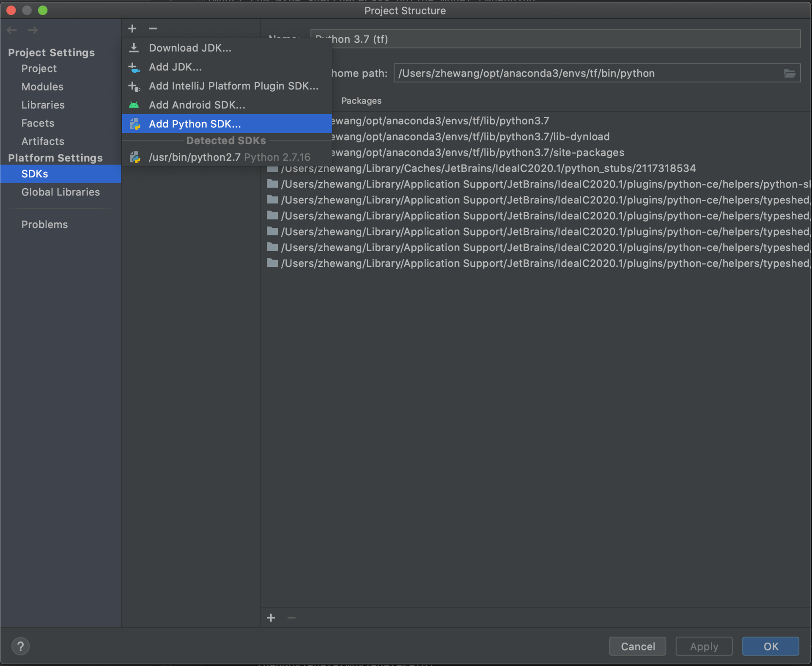
Task: Click the minus icon to remove SDK
Action: tap(153, 29)
